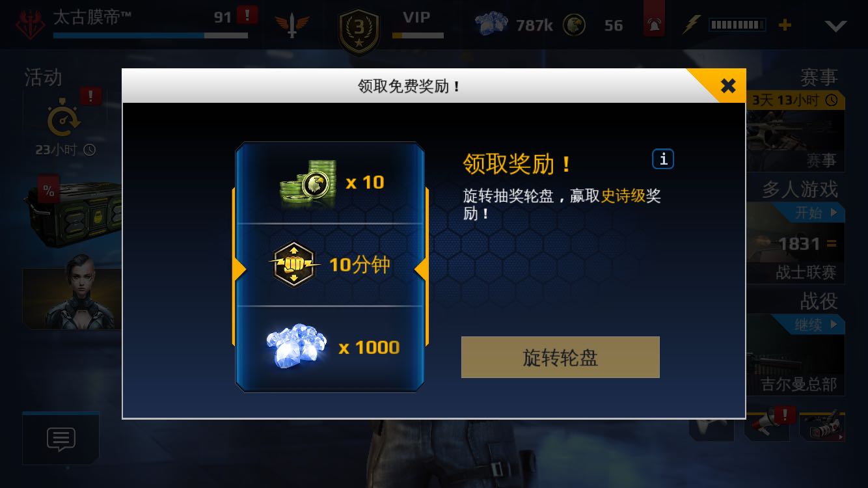Expand the top-right dropdown chevron

(x=835, y=26)
